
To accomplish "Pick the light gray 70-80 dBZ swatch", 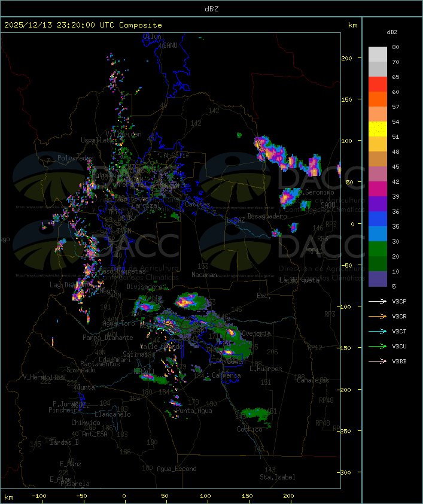I will coord(378,54).
